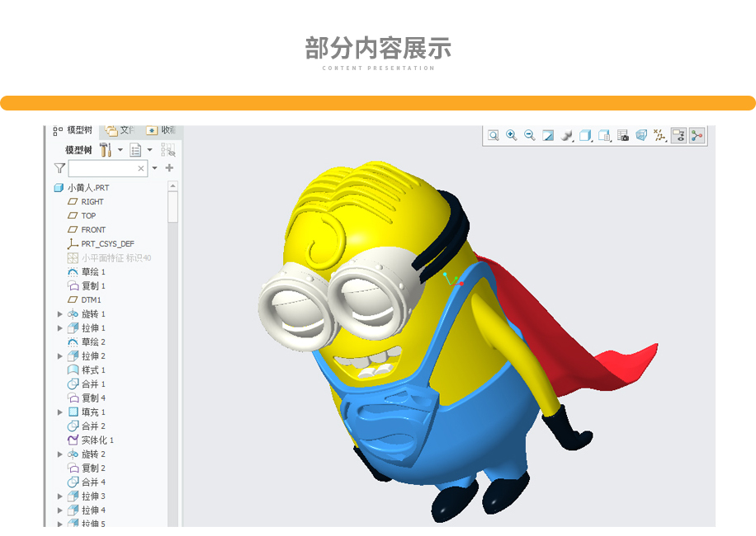Expand the 拉伸 1 feature node

click(x=59, y=328)
